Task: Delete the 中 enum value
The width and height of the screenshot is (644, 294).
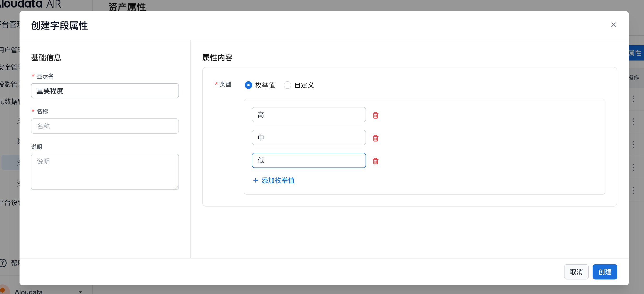Action: (375, 138)
